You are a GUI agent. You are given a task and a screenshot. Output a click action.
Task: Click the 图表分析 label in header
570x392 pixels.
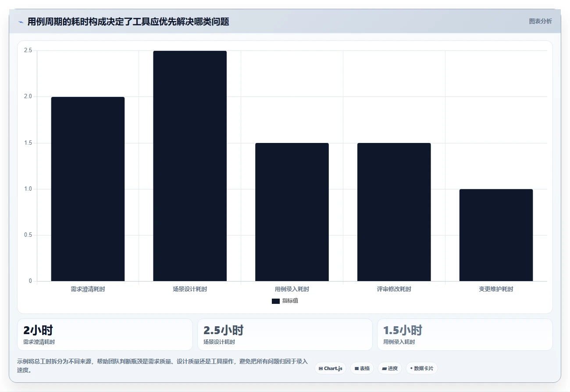(x=540, y=21)
